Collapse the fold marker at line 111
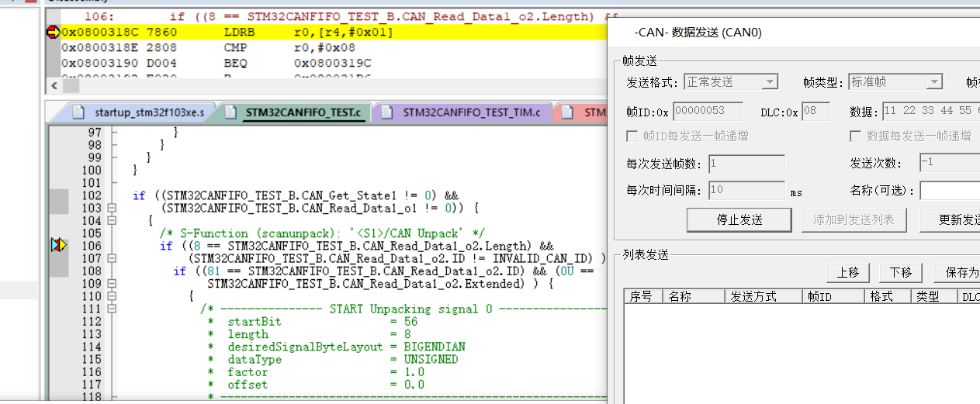980x404 pixels. pyautogui.click(x=112, y=309)
